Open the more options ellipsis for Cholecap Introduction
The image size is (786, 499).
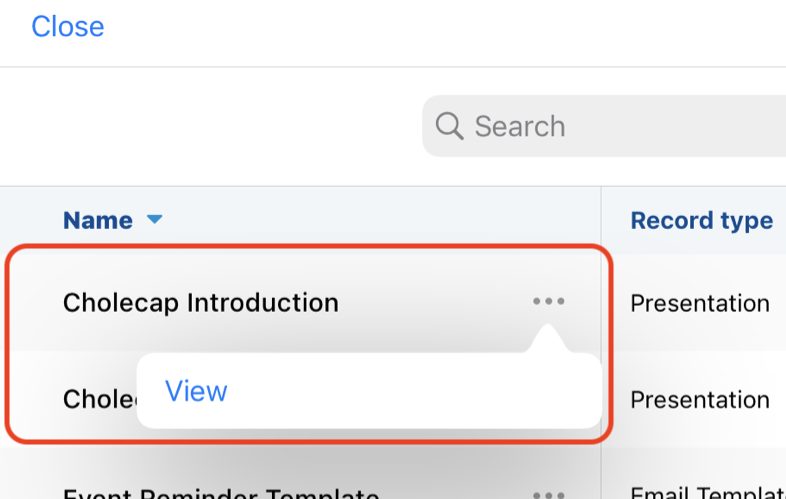(x=548, y=302)
